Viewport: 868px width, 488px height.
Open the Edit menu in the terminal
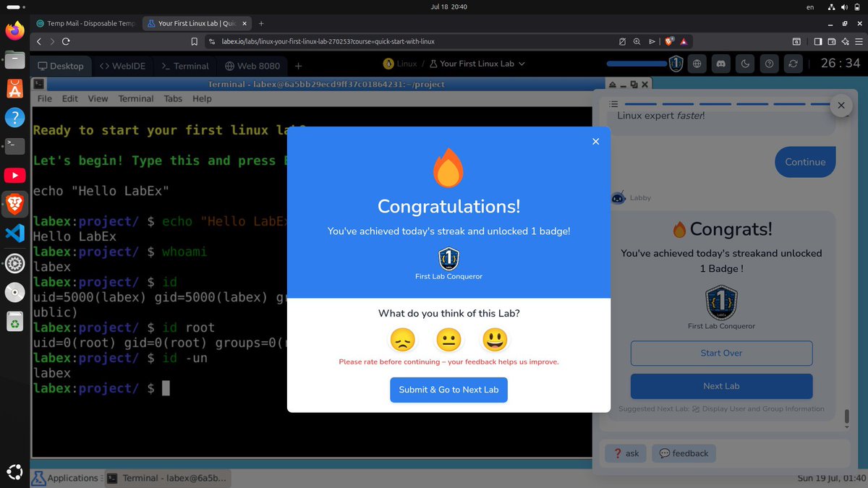(x=70, y=98)
